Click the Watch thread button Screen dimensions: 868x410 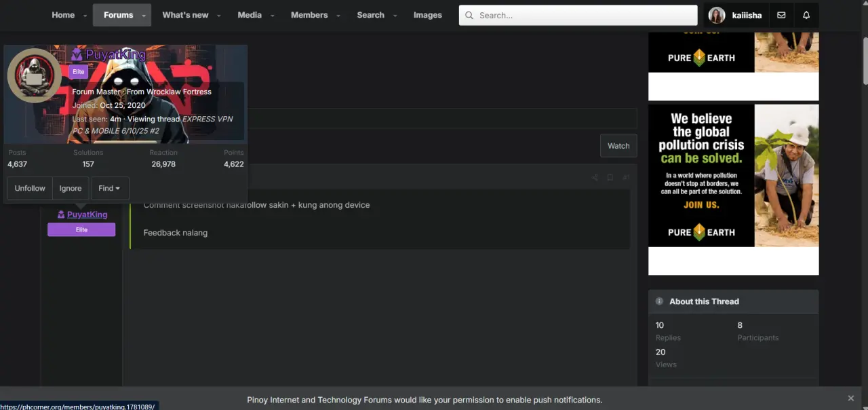pos(618,146)
